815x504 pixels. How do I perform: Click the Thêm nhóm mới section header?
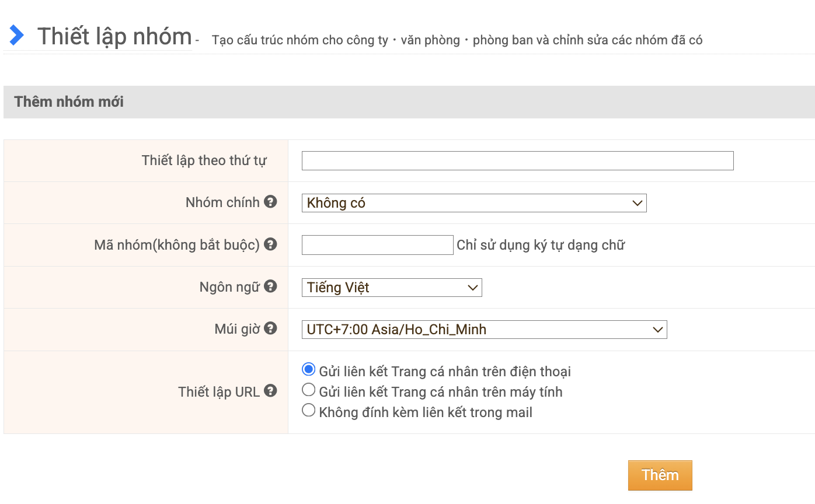pyautogui.click(x=69, y=102)
